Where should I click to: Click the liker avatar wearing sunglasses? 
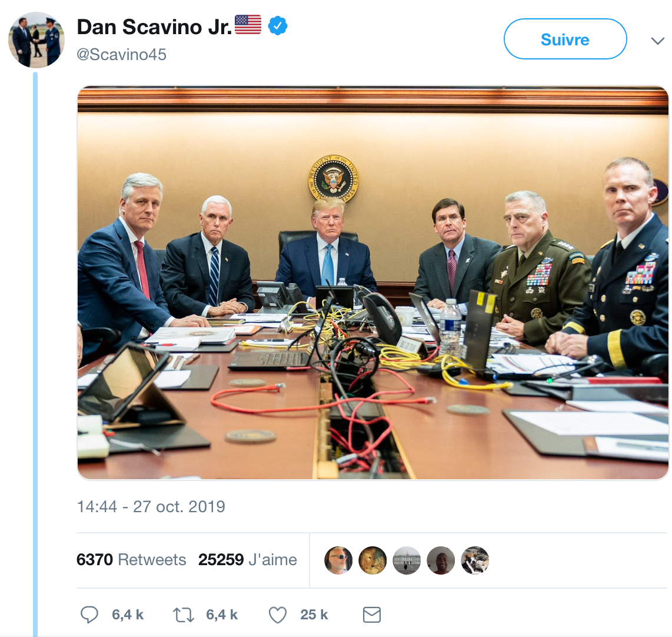[x=338, y=560]
